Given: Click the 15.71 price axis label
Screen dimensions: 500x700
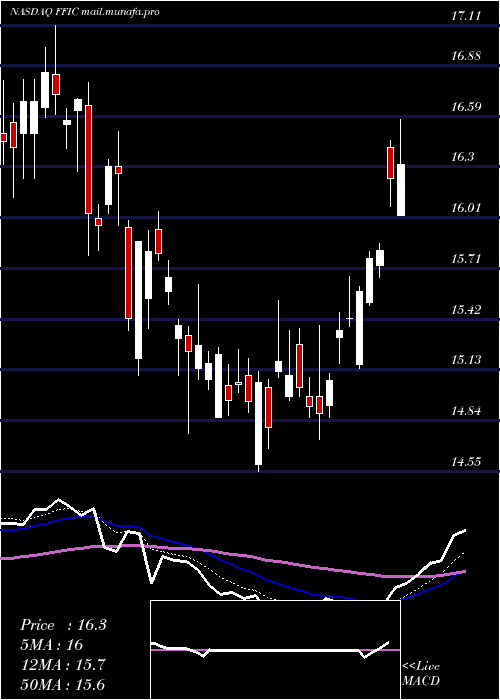Looking at the screenshot, I should coord(466,258).
